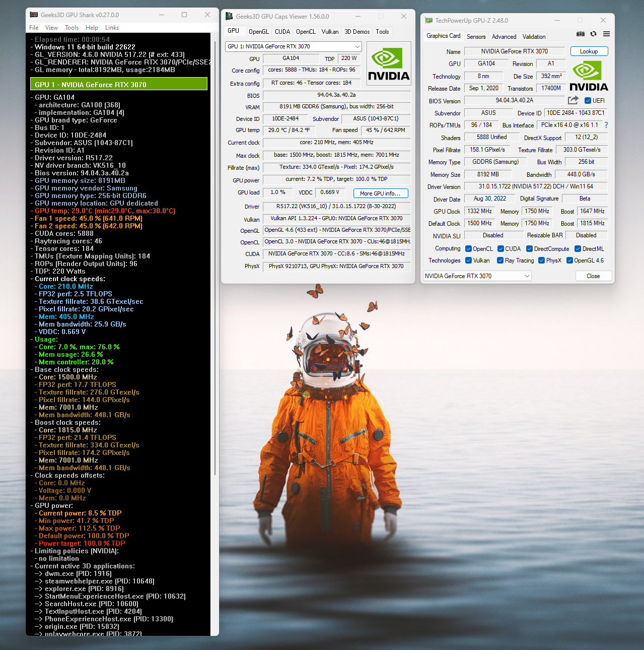Switch to the OpenGL tab in Caps Viewer
The image size is (644, 650).
(x=258, y=31)
